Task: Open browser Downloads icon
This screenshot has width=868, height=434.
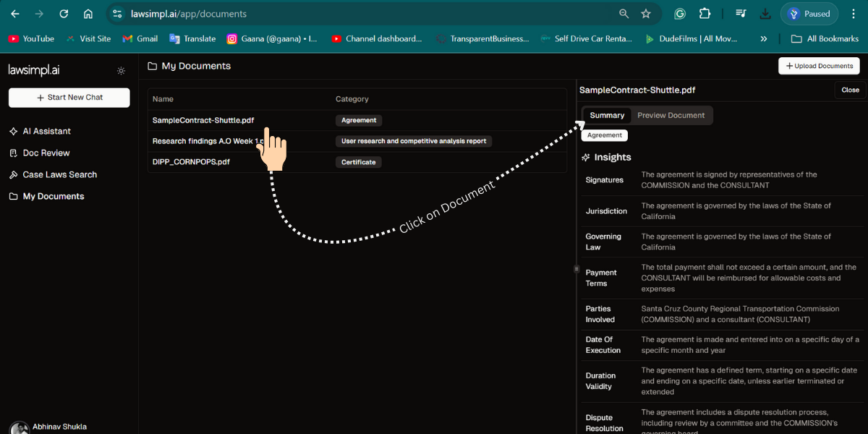Action: point(765,14)
